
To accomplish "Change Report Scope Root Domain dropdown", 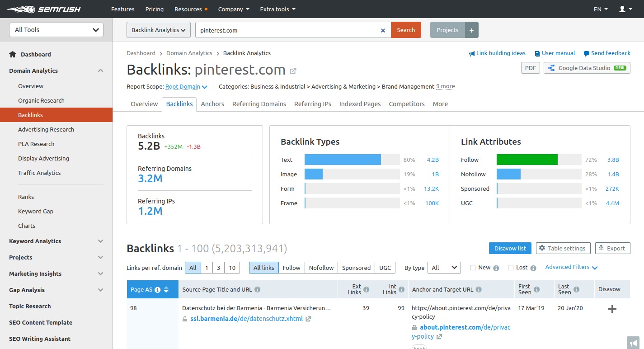I will pos(186,86).
